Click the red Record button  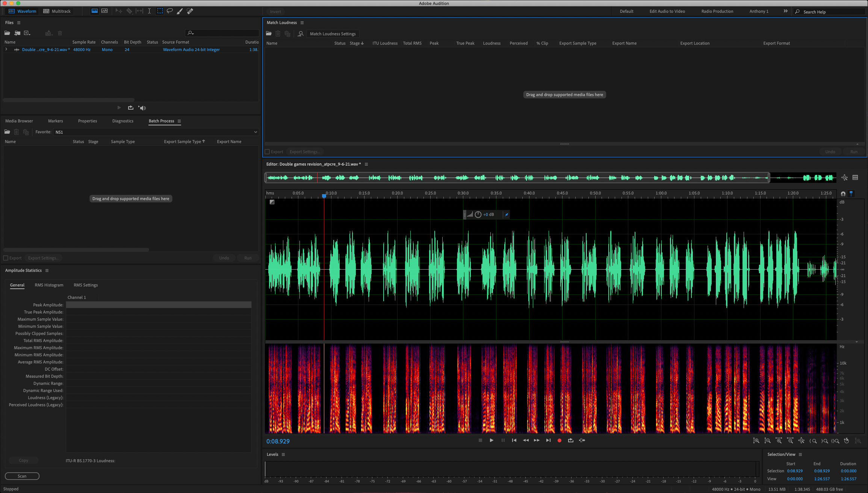[x=559, y=440]
